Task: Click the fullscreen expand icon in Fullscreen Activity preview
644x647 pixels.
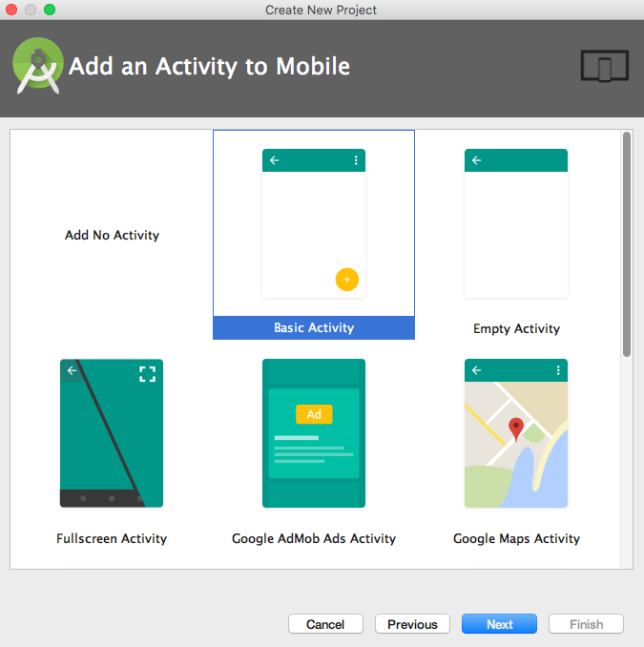Action: pos(147,373)
